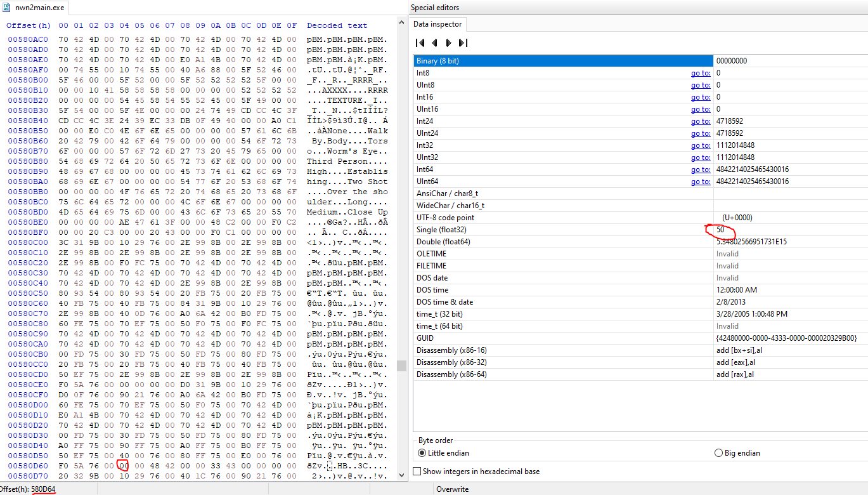Click the hex view vertical scrollbar thumb
Viewport: 868px width, 495px height.
pos(401,366)
